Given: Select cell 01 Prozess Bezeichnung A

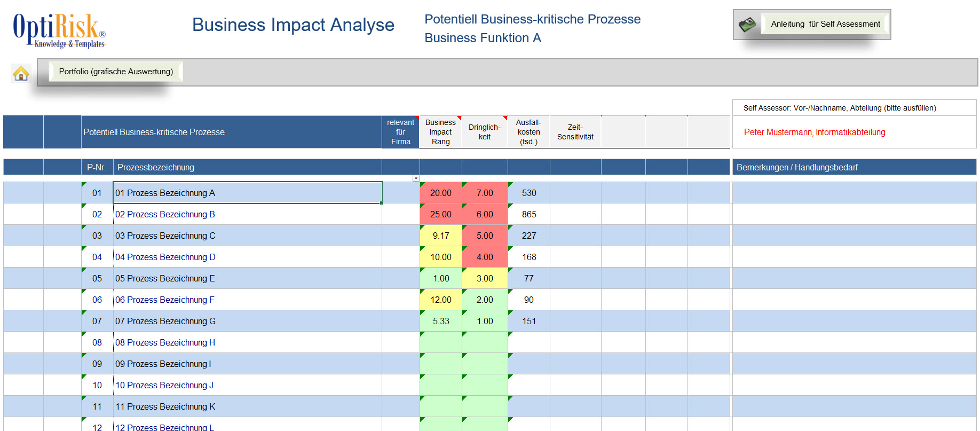Looking at the screenshot, I should (x=247, y=193).
